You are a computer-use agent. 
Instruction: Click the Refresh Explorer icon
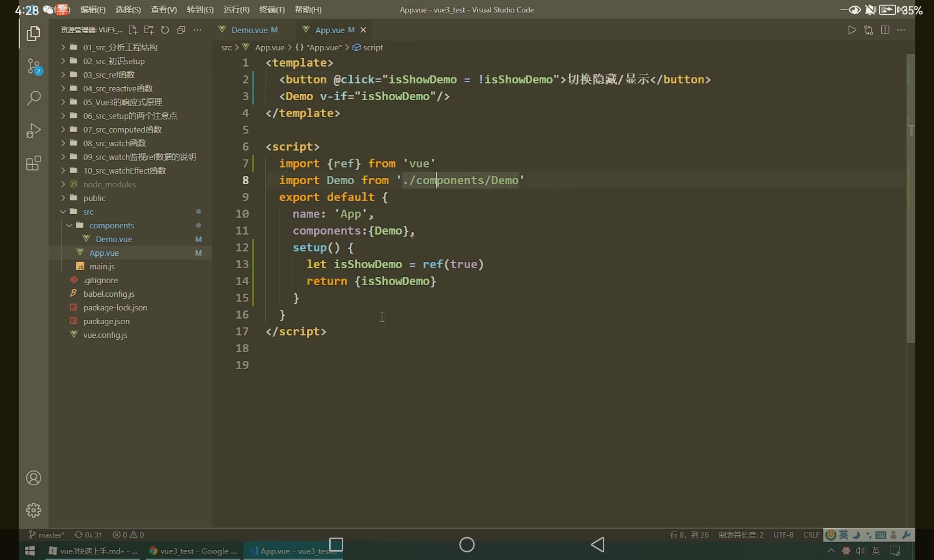165,30
